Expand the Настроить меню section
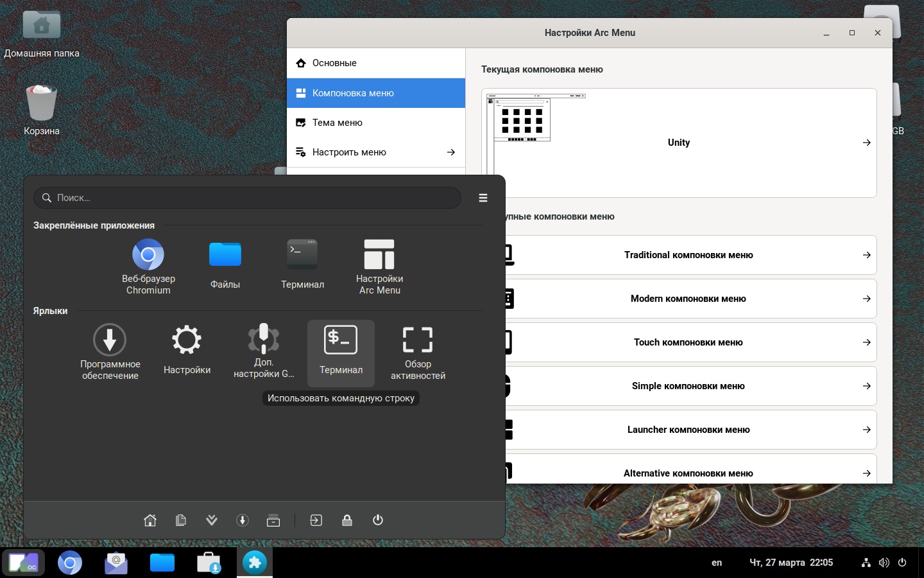The width and height of the screenshot is (924, 578). (x=376, y=152)
